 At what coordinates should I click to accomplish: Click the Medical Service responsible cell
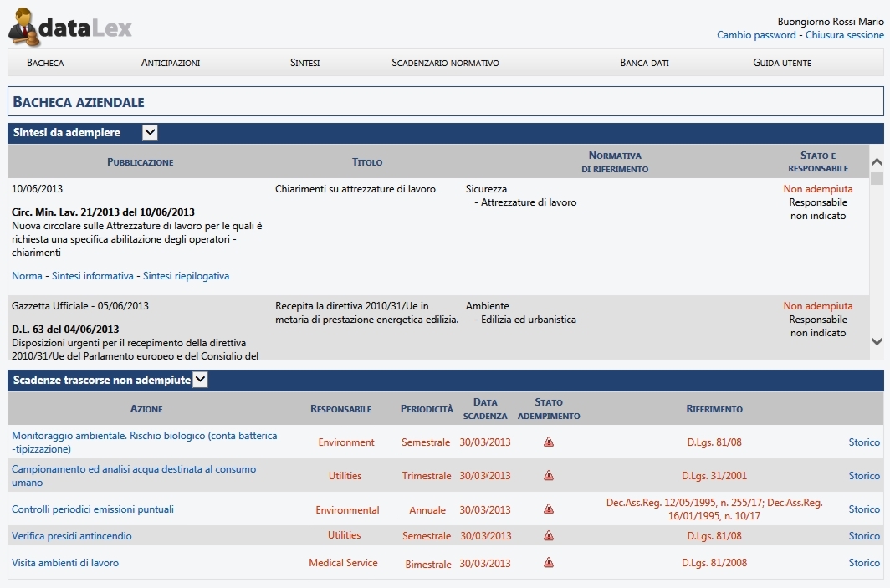(343, 562)
